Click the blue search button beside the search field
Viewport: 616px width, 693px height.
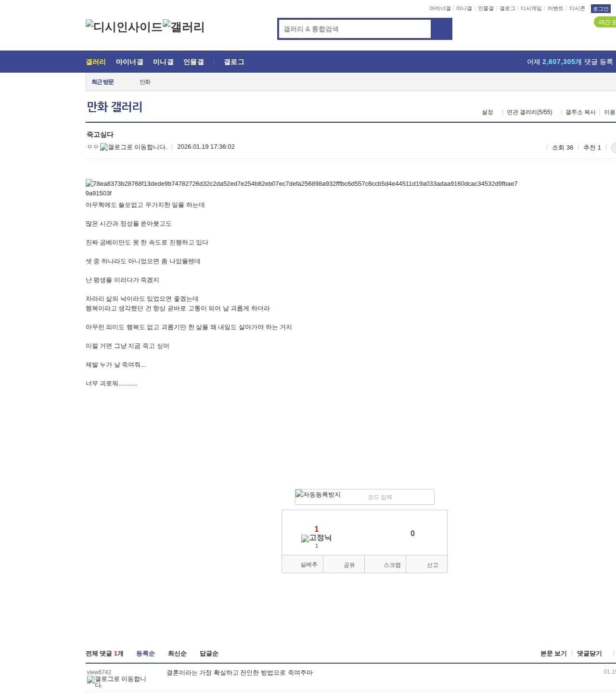pos(441,29)
